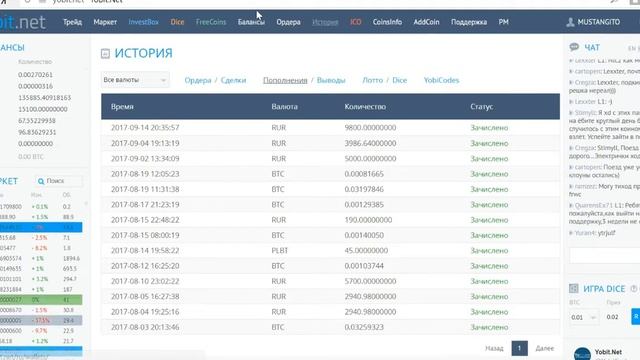Click the 0.00270261 balance value
640x360 pixels.
pos(35,75)
